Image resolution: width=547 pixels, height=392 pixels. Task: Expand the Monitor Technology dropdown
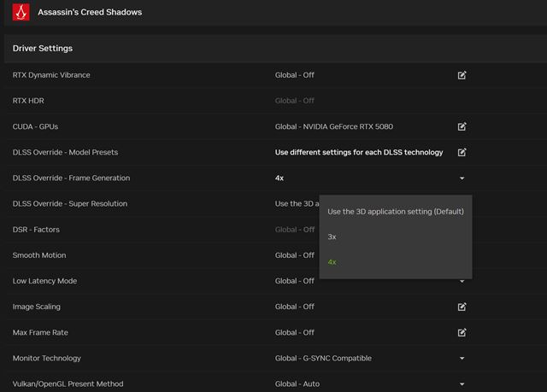point(462,359)
